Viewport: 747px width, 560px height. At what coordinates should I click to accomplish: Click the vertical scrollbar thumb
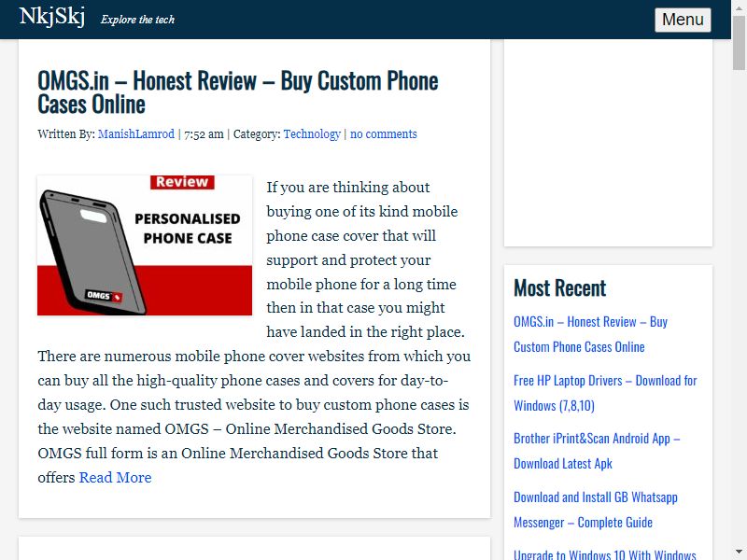click(739, 43)
